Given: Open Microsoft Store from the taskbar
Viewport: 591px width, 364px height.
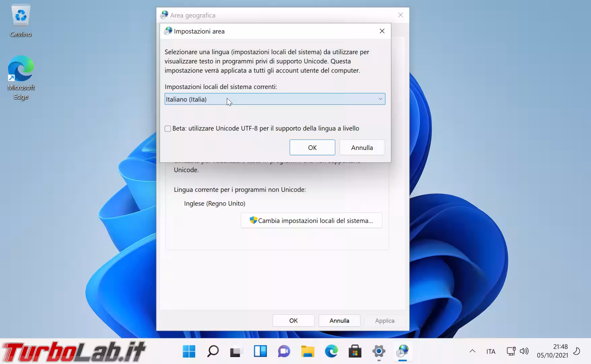Looking at the screenshot, I should pos(355,351).
